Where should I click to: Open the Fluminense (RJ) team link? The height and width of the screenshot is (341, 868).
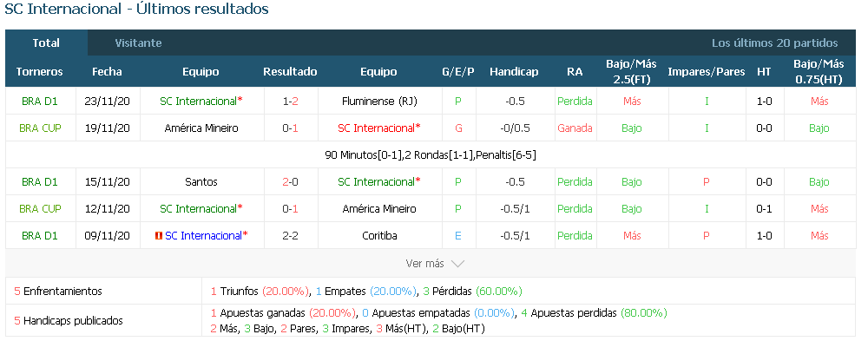tap(379, 102)
